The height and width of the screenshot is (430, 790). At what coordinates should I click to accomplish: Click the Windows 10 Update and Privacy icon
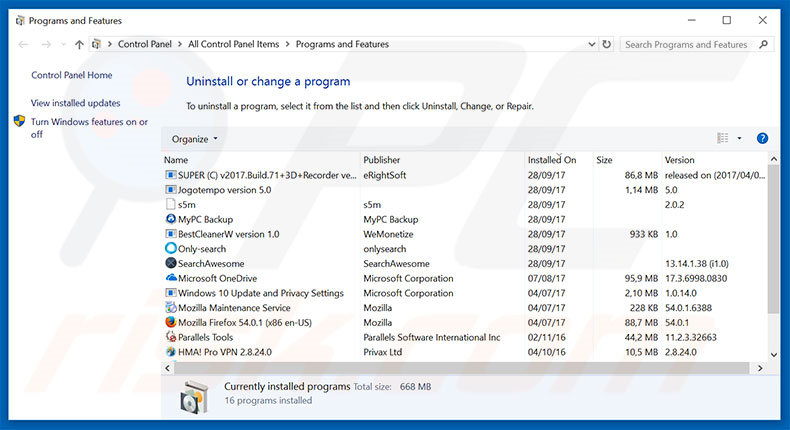coord(171,293)
